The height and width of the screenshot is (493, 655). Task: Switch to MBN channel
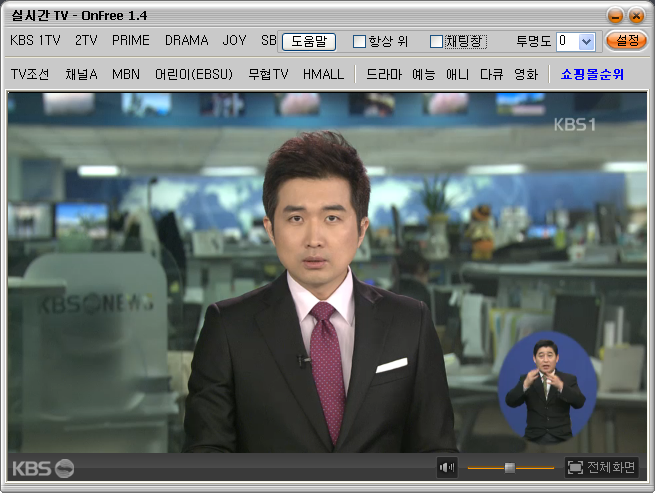pyautogui.click(x=126, y=74)
